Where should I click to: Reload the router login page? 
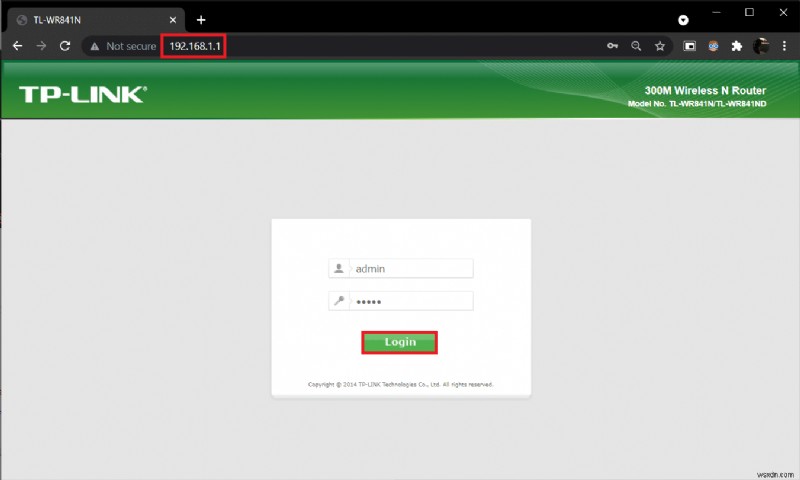65,46
